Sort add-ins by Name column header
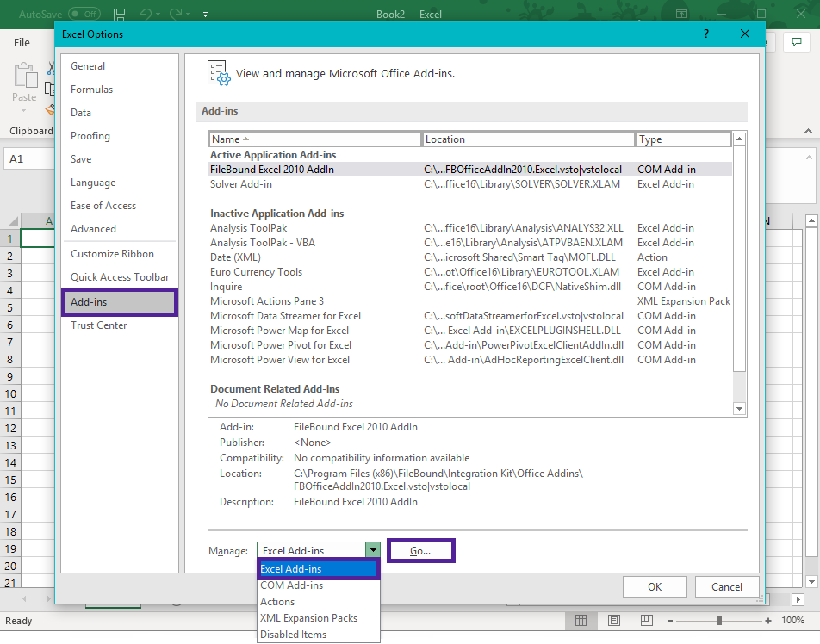The image size is (820, 644). coord(315,139)
